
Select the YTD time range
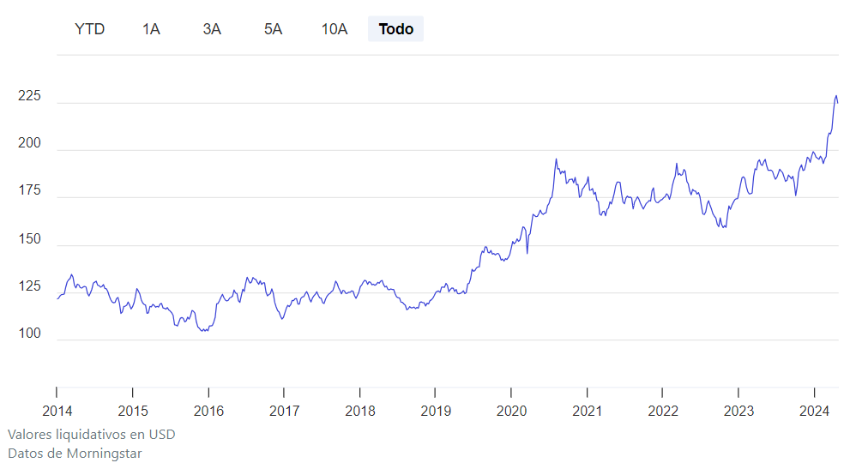(90, 29)
